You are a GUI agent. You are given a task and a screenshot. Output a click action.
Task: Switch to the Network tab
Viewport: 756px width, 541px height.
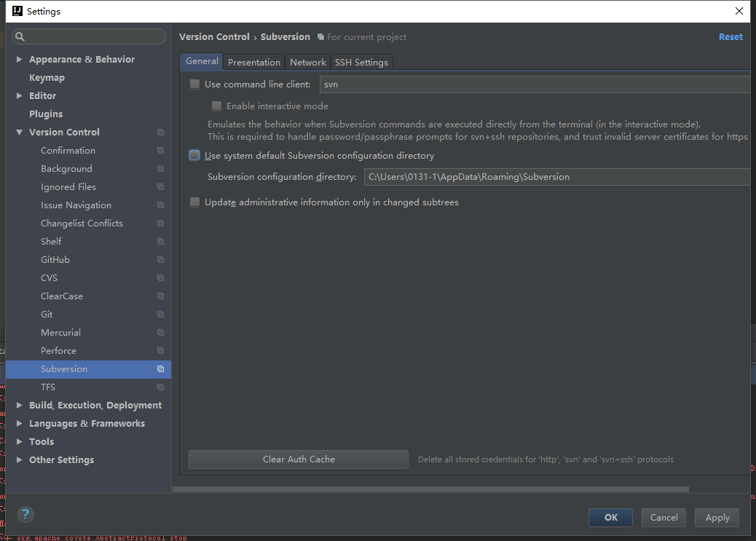pyautogui.click(x=308, y=62)
